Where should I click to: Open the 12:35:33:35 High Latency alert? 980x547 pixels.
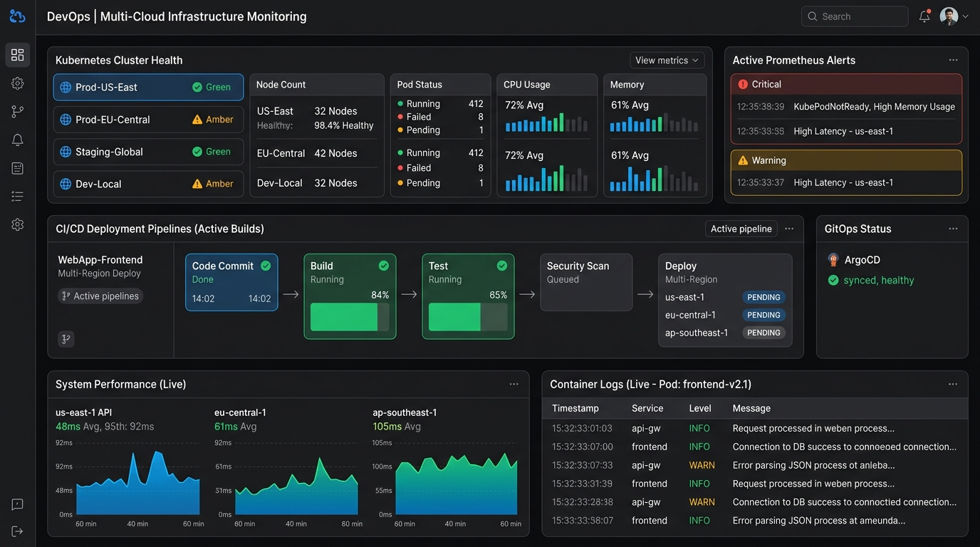[x=846, y=131]
